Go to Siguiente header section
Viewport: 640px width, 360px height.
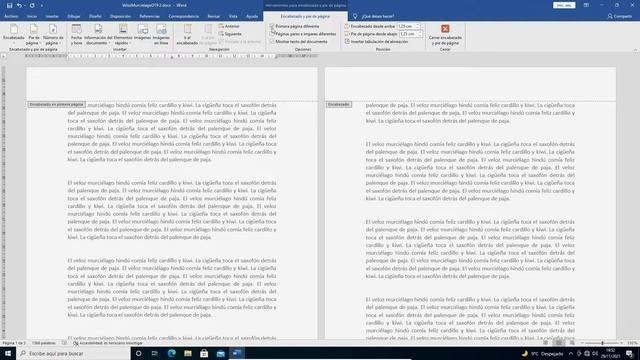pyautogui.click(x=230, y=34)
